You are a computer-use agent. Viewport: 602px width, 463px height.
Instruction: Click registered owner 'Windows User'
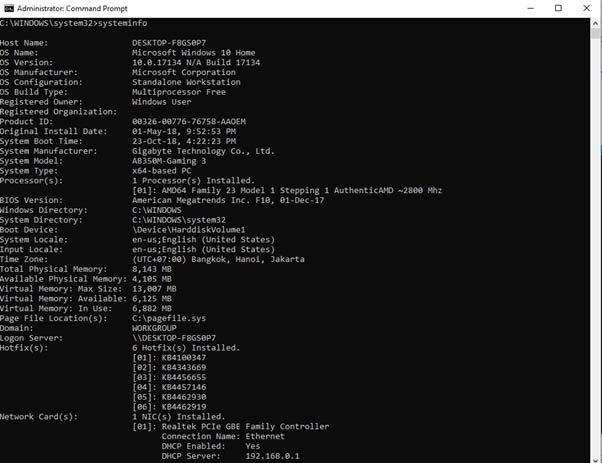click(x=162, y=102)
